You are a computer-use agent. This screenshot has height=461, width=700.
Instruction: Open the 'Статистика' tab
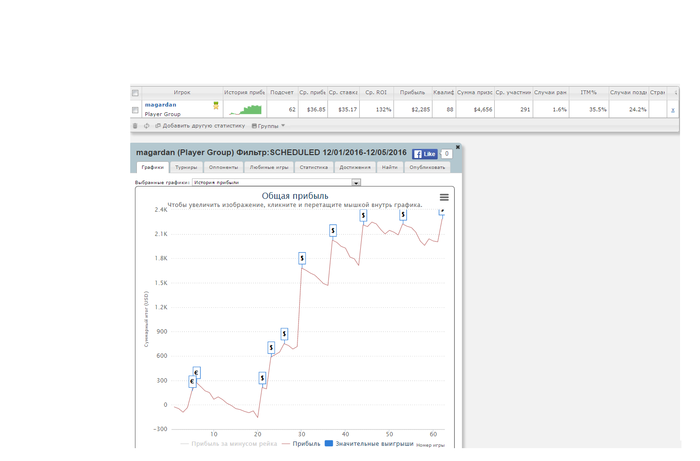[313, 167]
